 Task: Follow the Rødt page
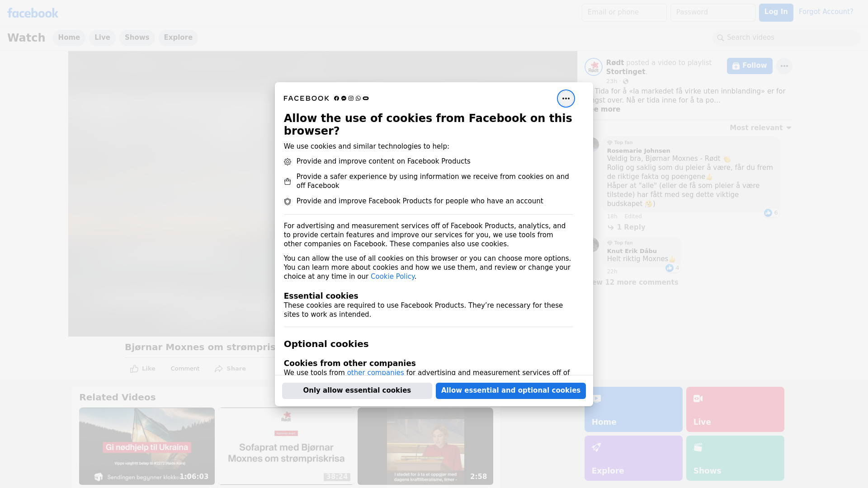(x=750, y=66)
